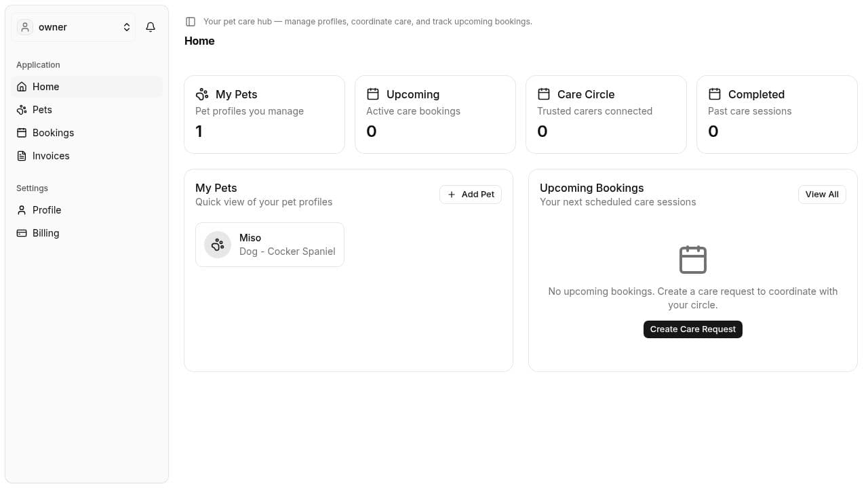Click the Bookings calendar icon in sidebar
Image resolution: width=868 pixels, height=488 pixels.
tap(22, 133)
